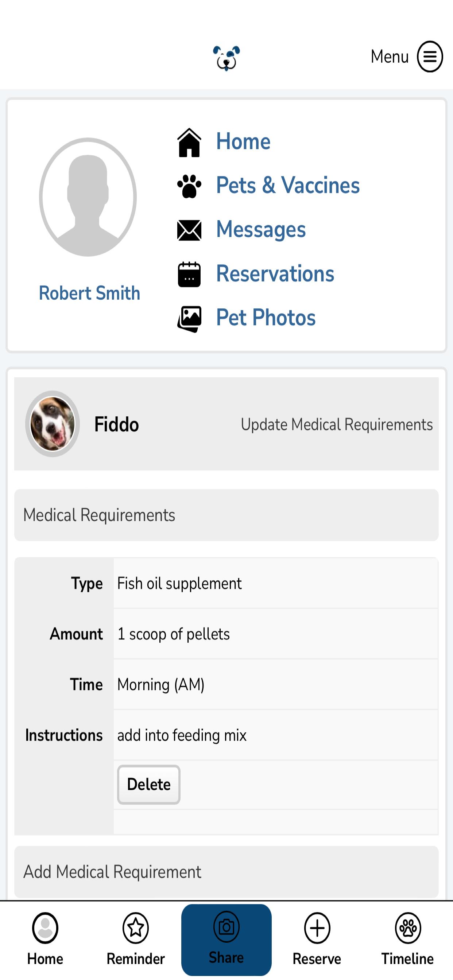Tap the Reminder star icon
453x980 pixels.
136,928
